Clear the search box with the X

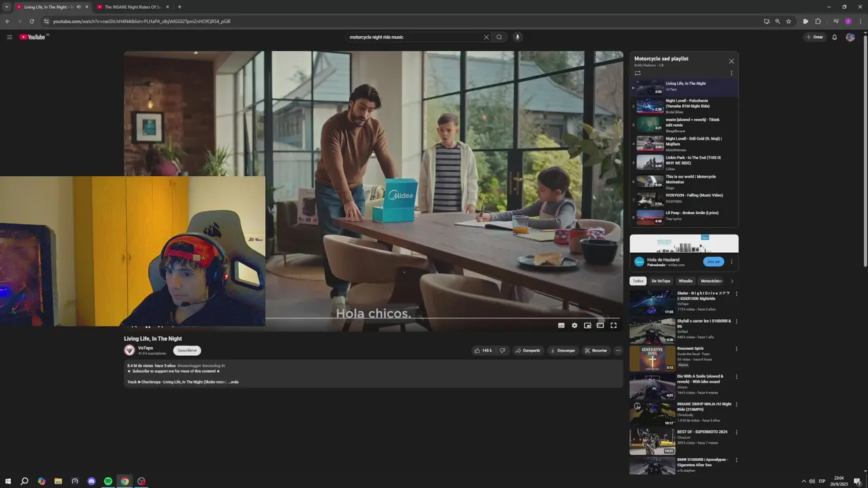(486, 37)
